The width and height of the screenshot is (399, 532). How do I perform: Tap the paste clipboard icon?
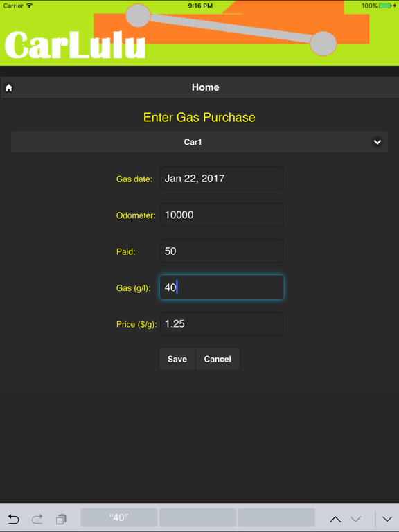(x=61, y=519)
